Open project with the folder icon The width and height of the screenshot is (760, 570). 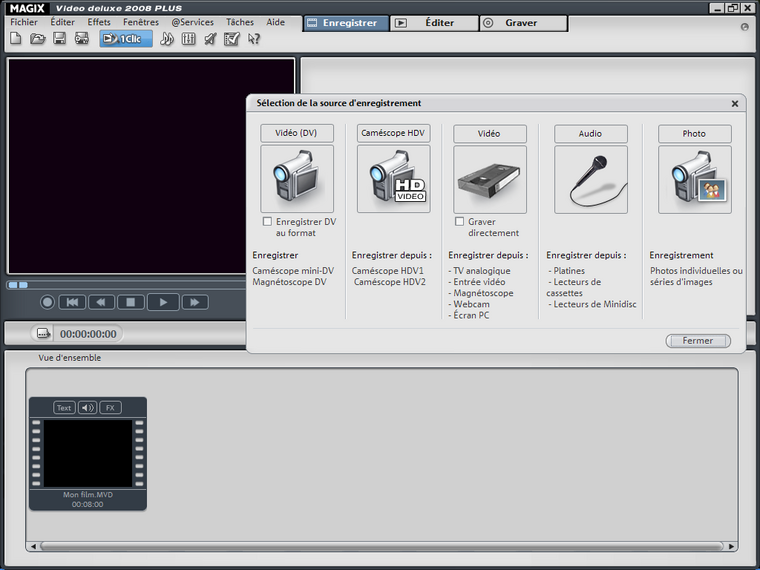[x=37, y=39]
